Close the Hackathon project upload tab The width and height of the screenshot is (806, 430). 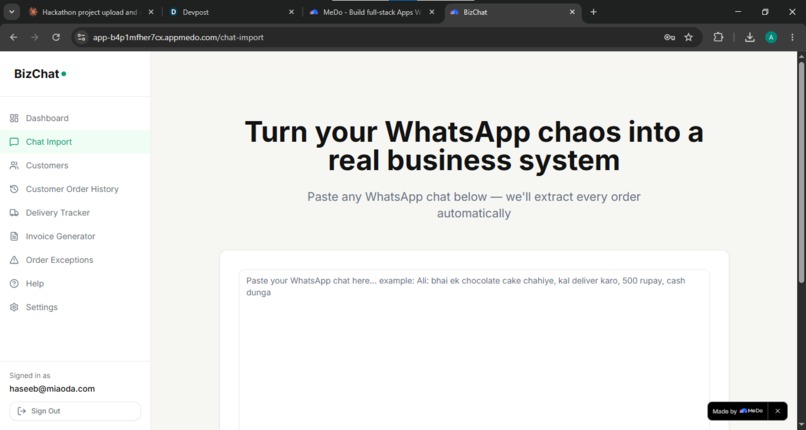(151, 12)
